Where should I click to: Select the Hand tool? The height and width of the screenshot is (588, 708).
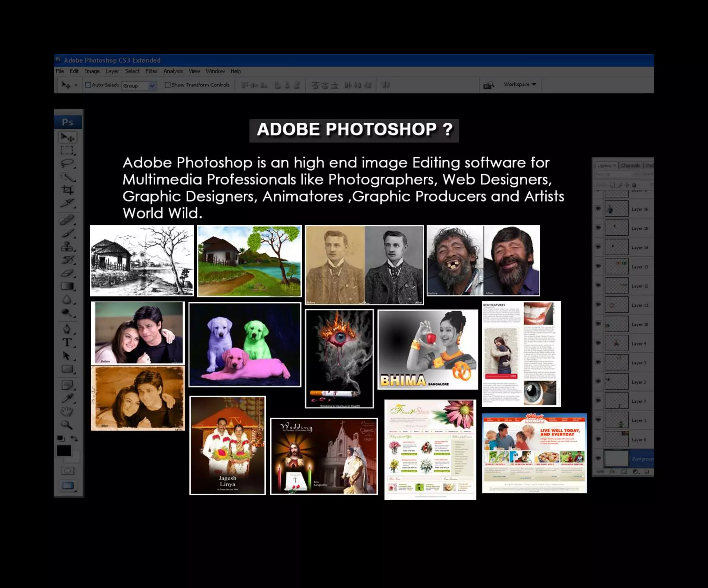[67, 411]
